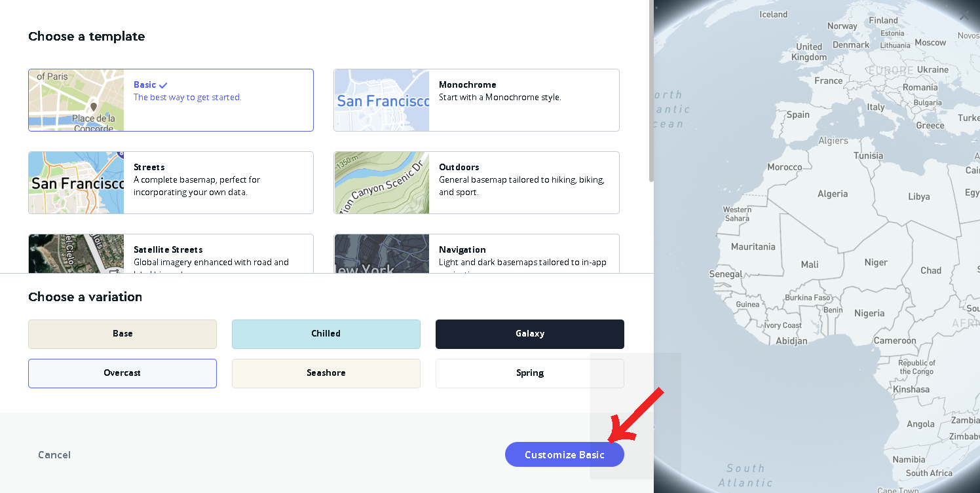
Task: Click the Guinea label on the map
Action: 747,304
